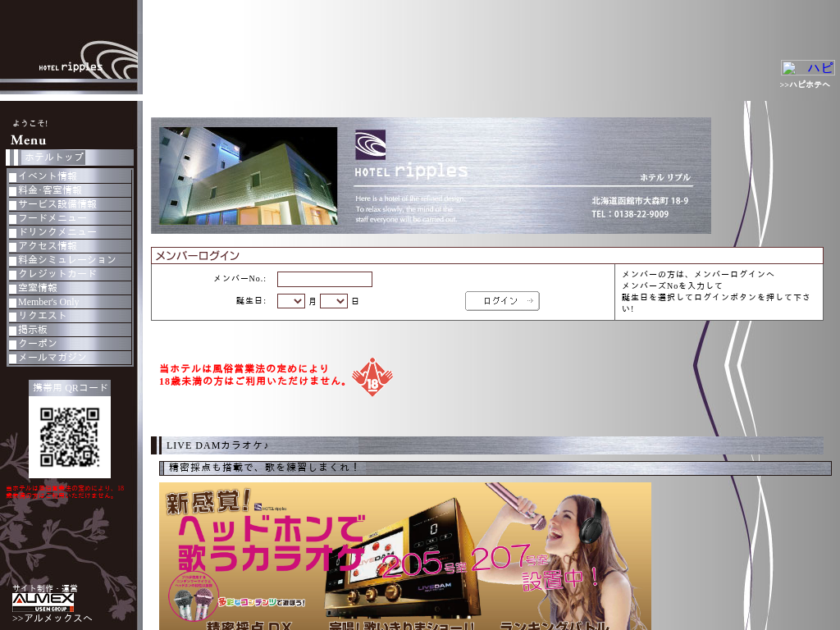The image size is (840, 630).
Task: Click the LIVE DAMカラオケ♪ heading
Action: (x=217, y=445)
